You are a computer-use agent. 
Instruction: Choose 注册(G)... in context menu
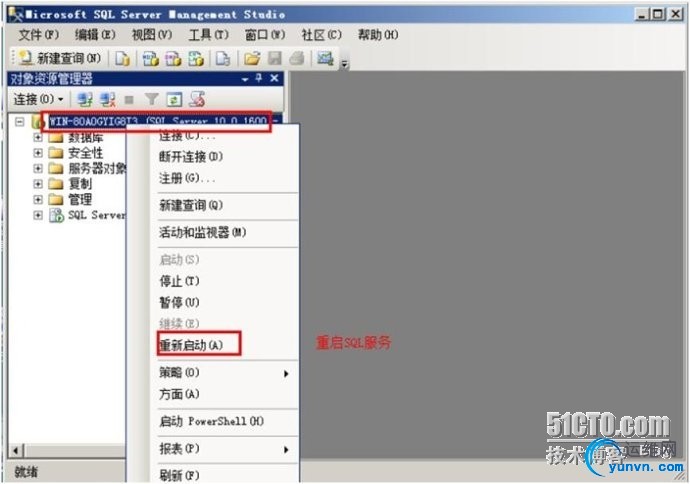224,179
